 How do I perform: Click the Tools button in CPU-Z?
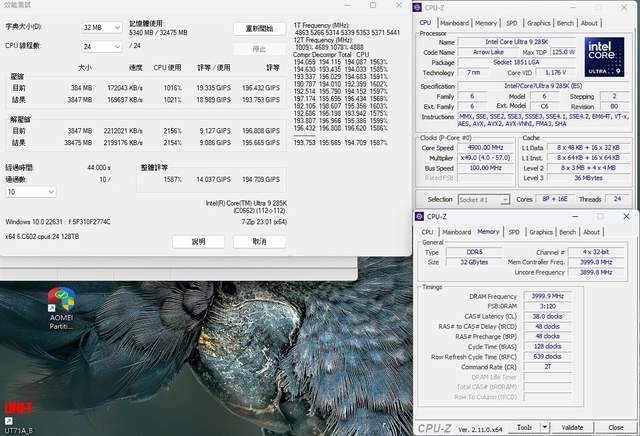[524, 427]
